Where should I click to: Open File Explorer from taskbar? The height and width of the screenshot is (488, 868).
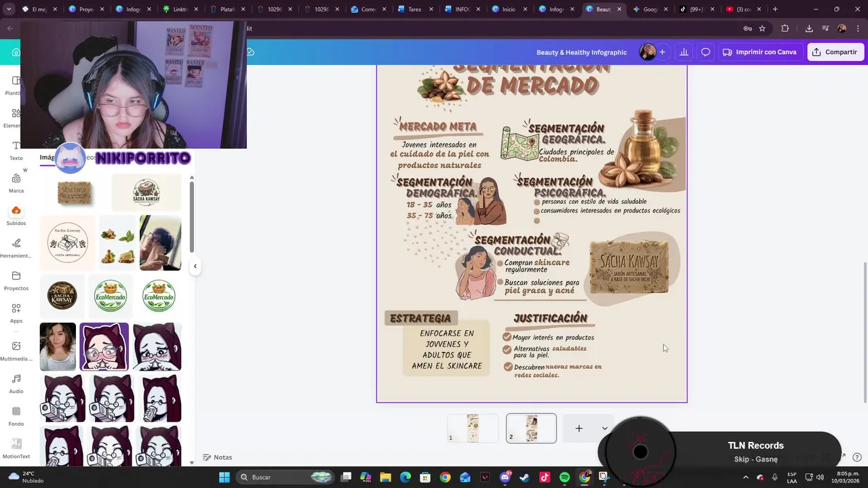(385, 477)
